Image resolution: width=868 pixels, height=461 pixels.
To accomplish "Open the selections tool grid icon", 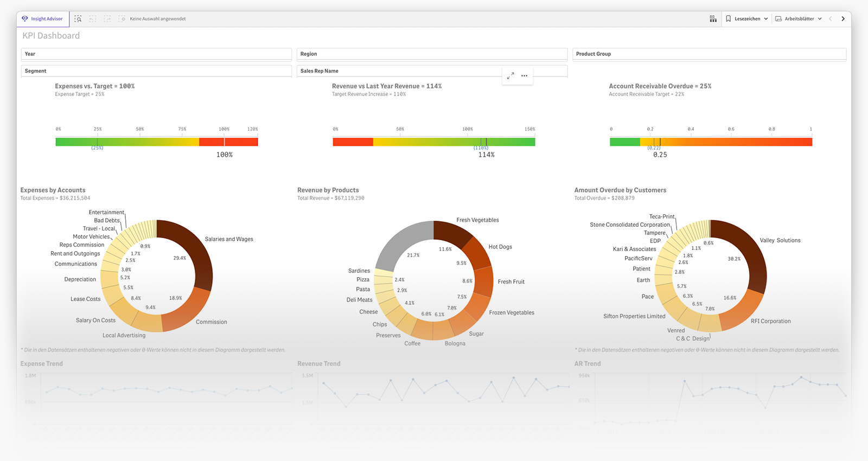I will (x=713, y=19).
